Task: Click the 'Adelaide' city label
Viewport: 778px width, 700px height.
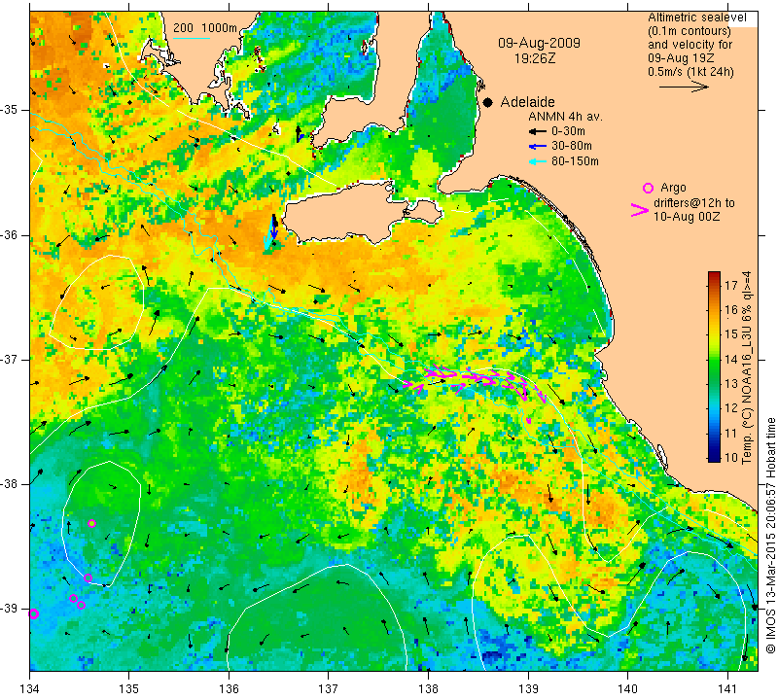Action: pyautogui.click(x=527, y=102)
